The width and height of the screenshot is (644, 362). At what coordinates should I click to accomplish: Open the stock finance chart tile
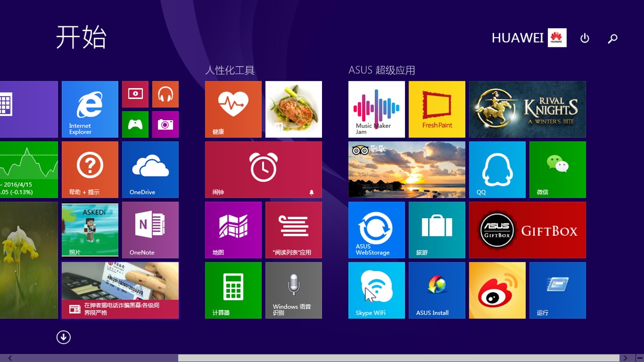(29, 169)
